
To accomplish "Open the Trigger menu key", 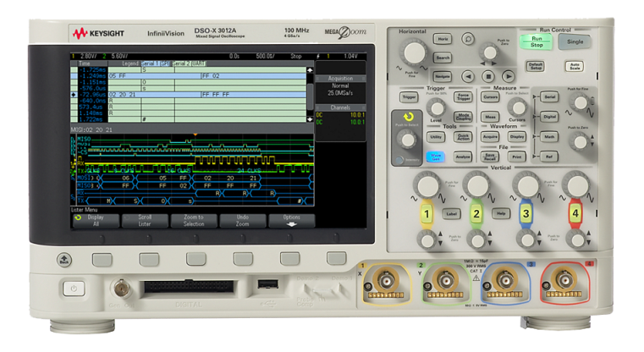I will pos(409,97).
